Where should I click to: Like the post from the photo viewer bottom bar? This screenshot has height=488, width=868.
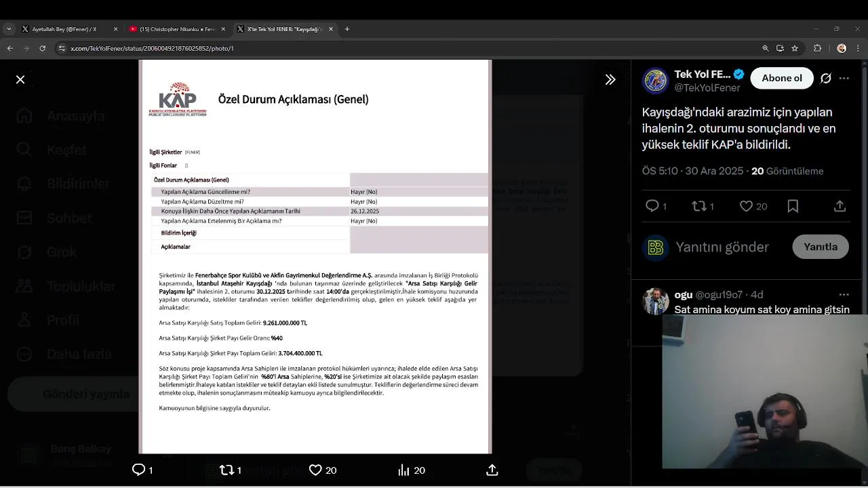tap(315, 470)
